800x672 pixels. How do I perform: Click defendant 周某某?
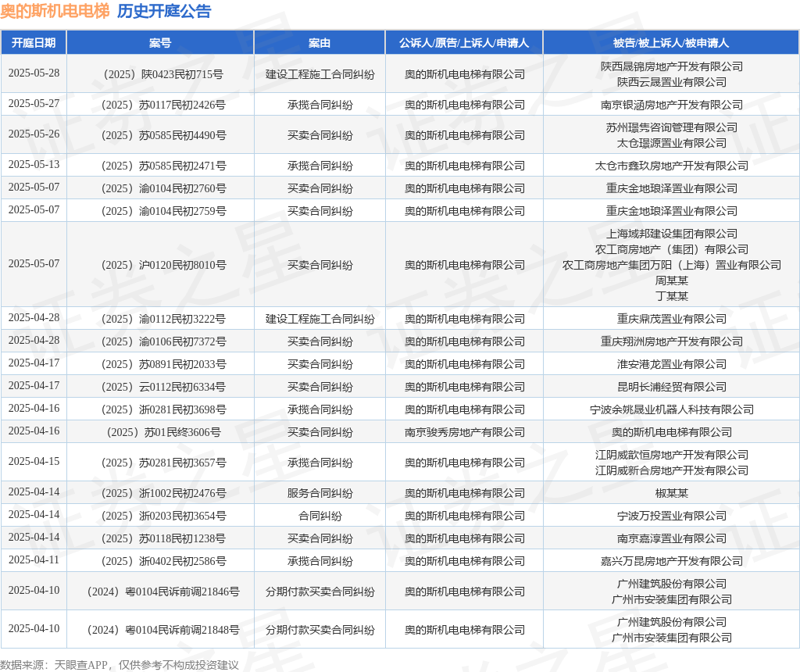[671, 281]
